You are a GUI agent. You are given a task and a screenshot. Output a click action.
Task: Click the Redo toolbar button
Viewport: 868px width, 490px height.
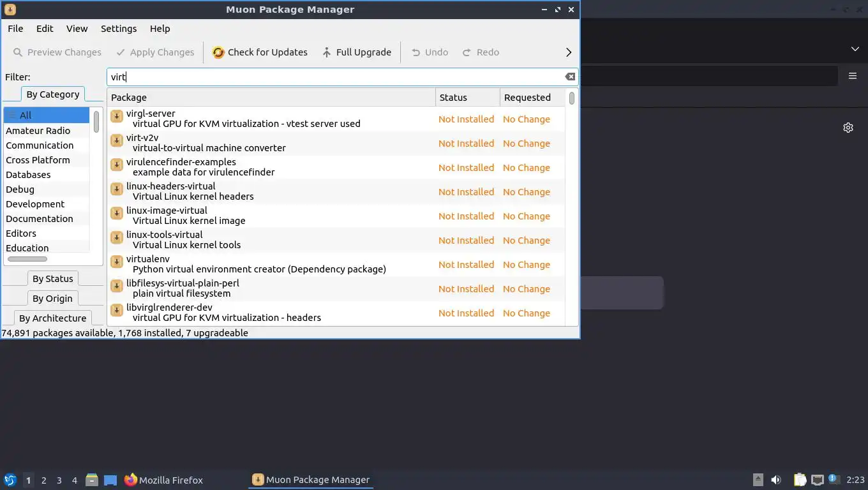(x=480, y=52)
